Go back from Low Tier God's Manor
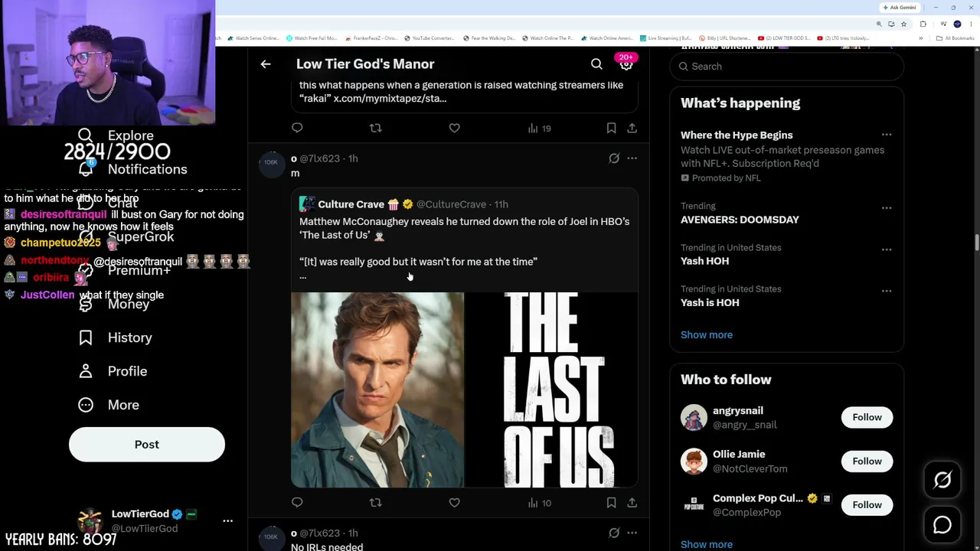 (266, 64)
